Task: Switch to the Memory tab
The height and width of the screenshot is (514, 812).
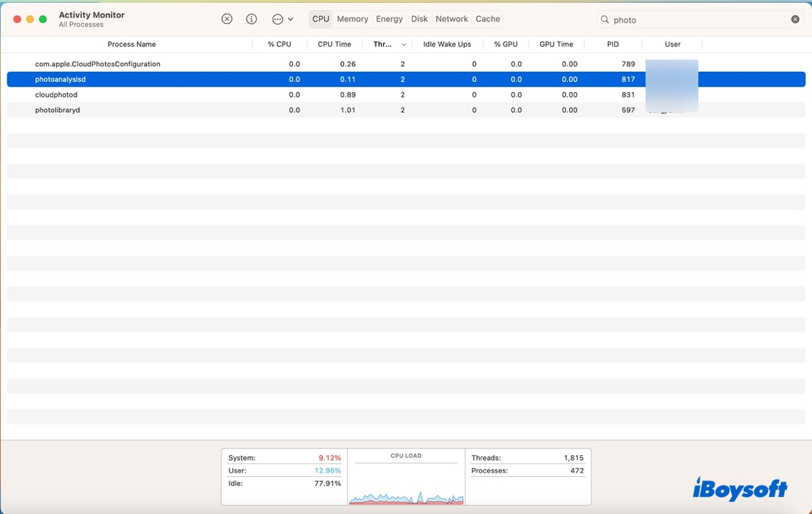Action: click(353, 19)
